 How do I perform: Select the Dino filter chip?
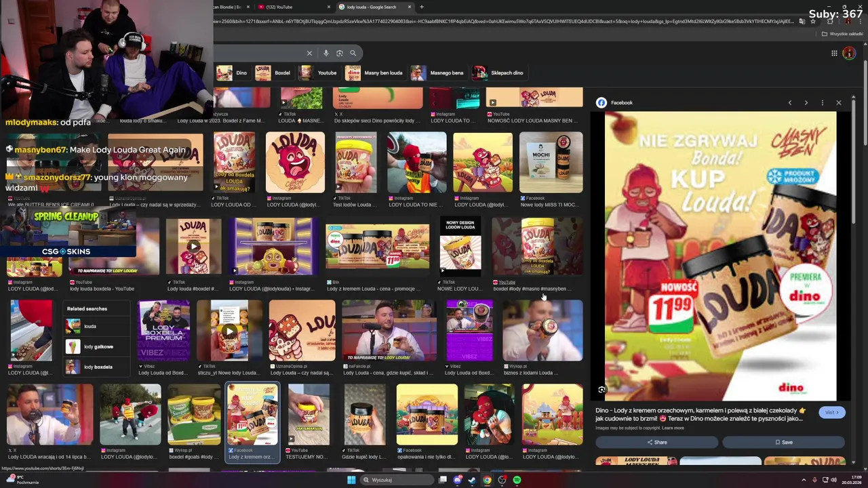click(x=234, y=73)
